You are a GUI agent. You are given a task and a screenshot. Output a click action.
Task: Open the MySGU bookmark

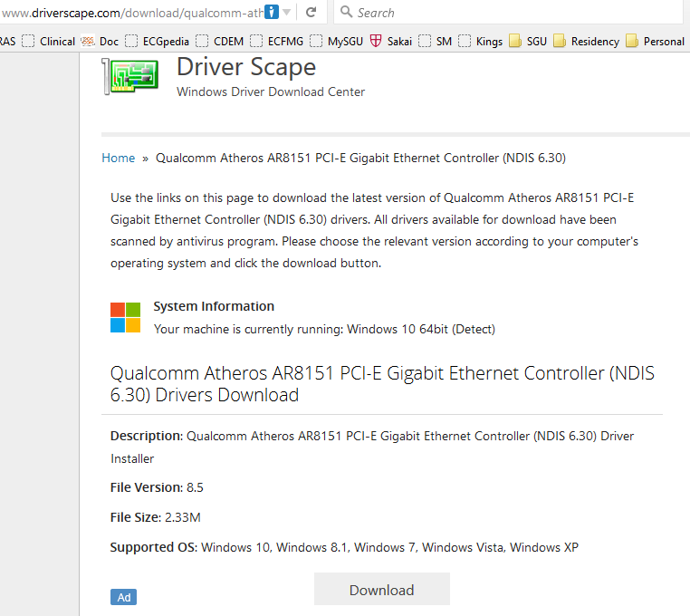coord(336,42)
